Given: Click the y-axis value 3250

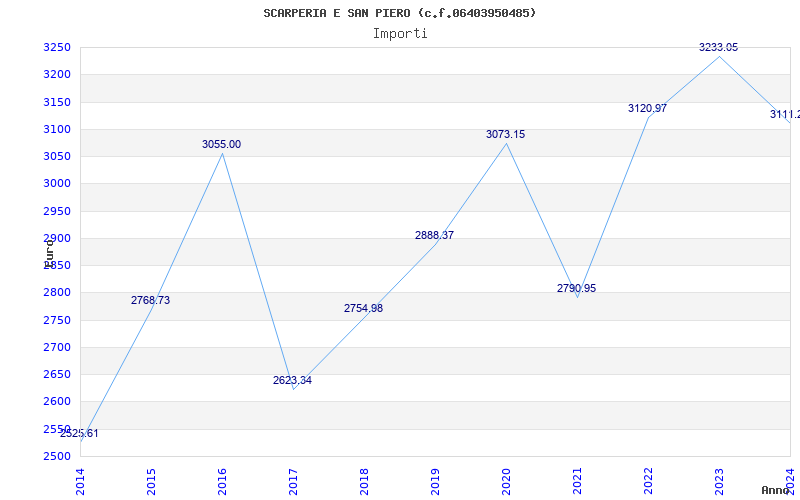Looking at the screenshot, I should [57, 47].
